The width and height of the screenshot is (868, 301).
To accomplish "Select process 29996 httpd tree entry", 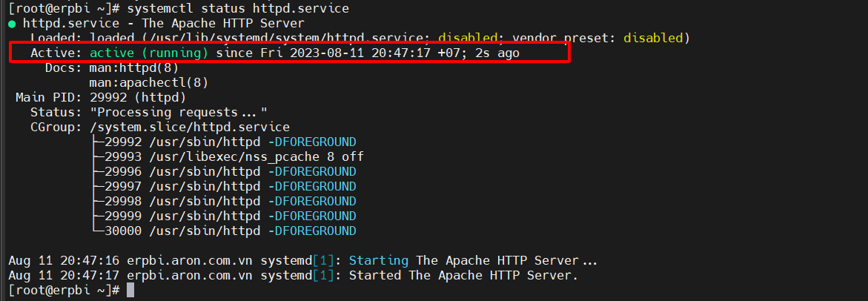I will [x=230, y=171].
